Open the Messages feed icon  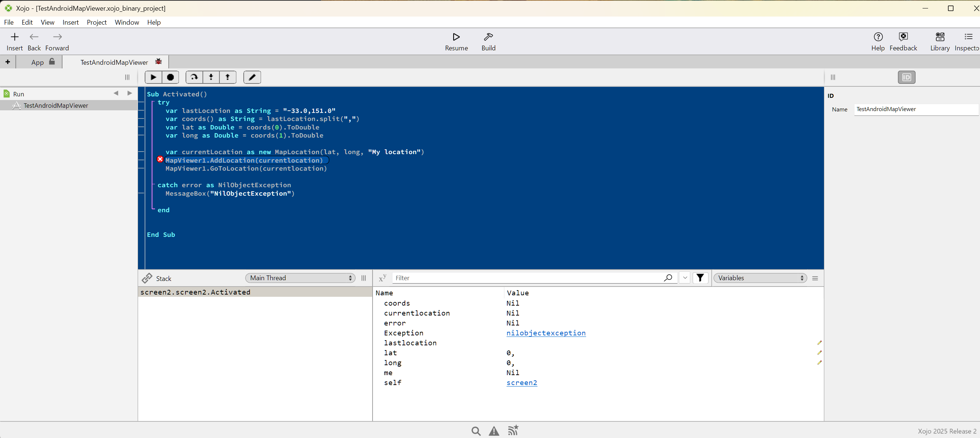[513, 430]
